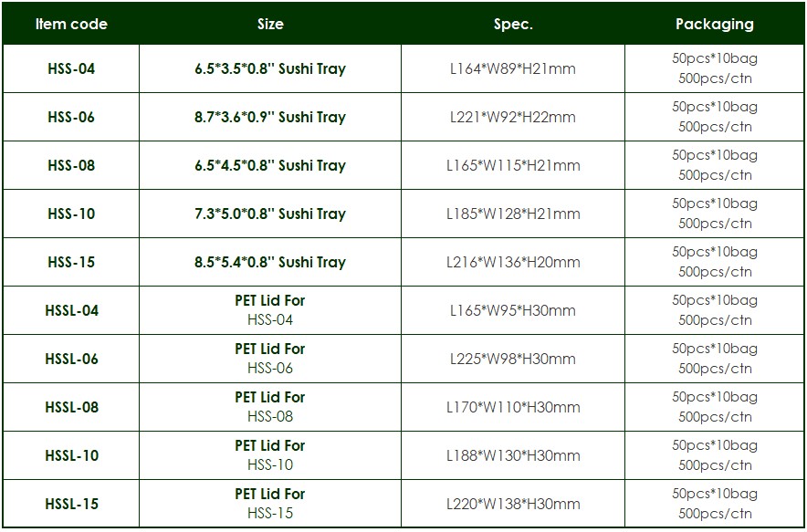Click the L170*W110*H30mm spec cell

point(513,407)
